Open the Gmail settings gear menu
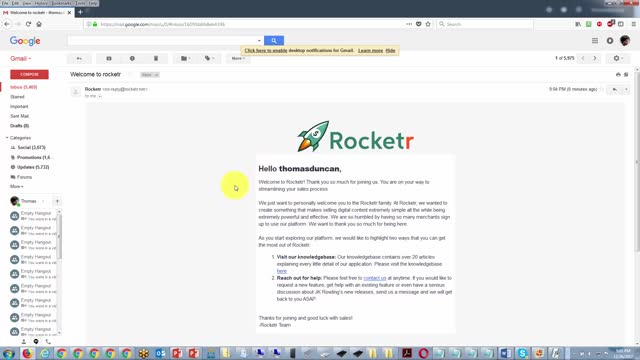640x360 pixels. [618, 58]
